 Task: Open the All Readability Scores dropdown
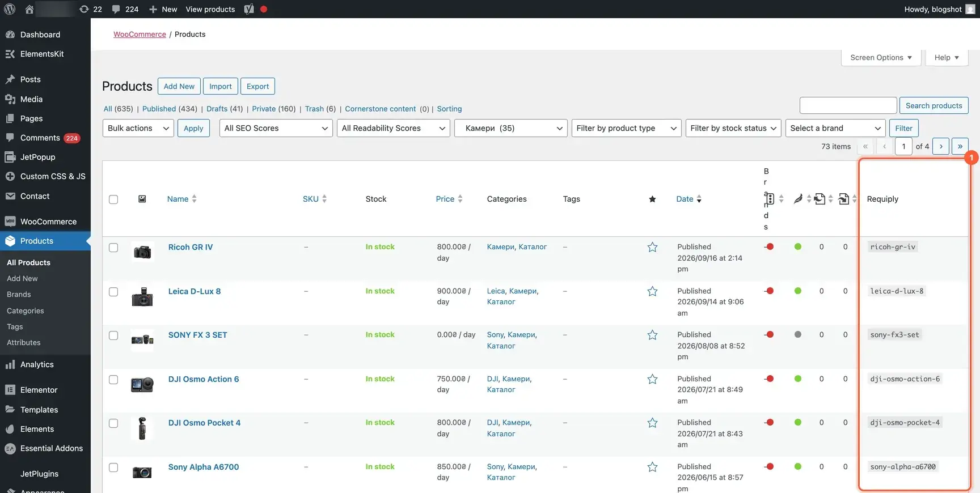click(x=394, y=128)
